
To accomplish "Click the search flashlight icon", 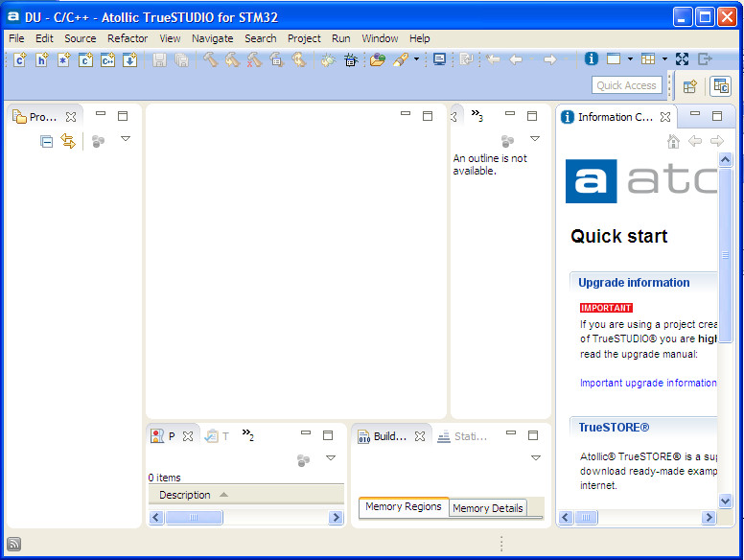I will coord(401,59).
